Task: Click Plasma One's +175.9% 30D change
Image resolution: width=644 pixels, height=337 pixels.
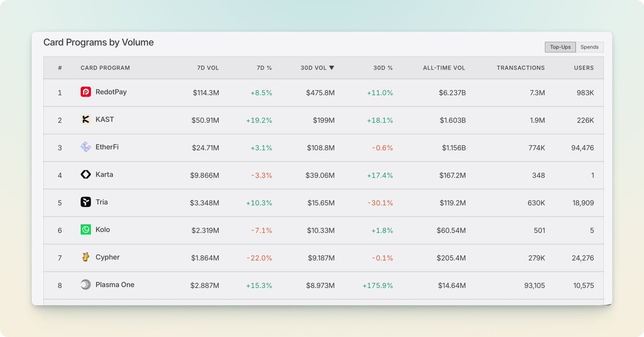Action: click(378, 285)
